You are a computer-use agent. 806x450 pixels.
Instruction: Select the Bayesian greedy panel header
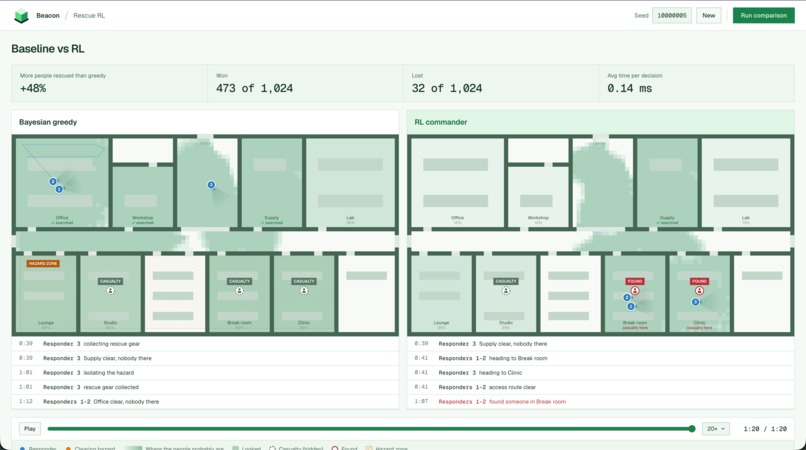(205, 122)
